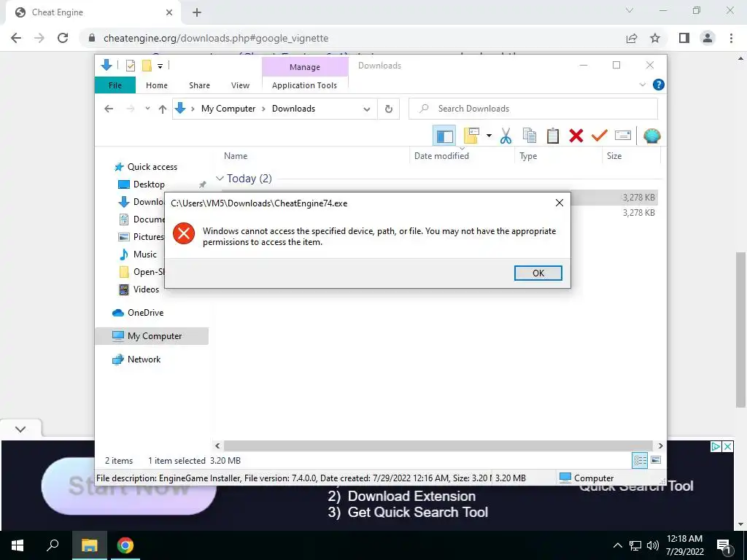The height and width of the screenshot is (560, 747).
Task: Sort files by Type column
Action: (x=528, y=156)
